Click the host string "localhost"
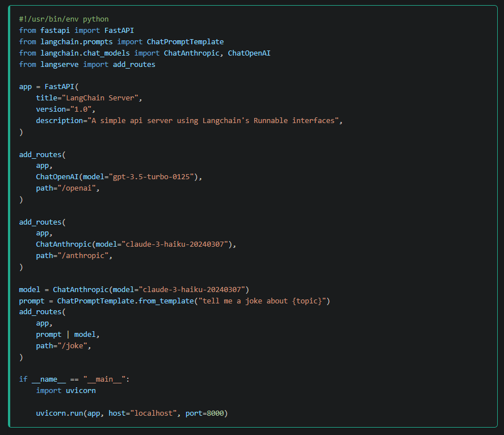The height and width of the screenshot is (435, 504). click(153, 413)
